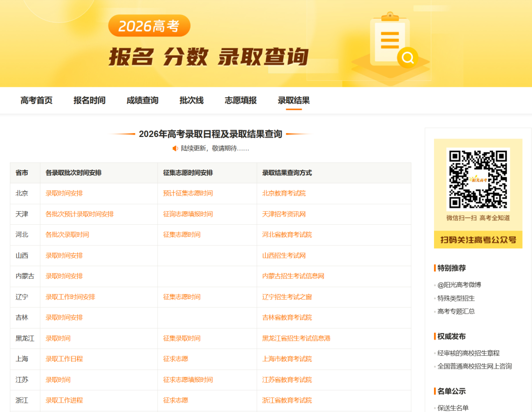This screenshot has height=412, width=532.
Task: Open 征询志愿填报时间 link for 天津
Action: pos(188,214)
